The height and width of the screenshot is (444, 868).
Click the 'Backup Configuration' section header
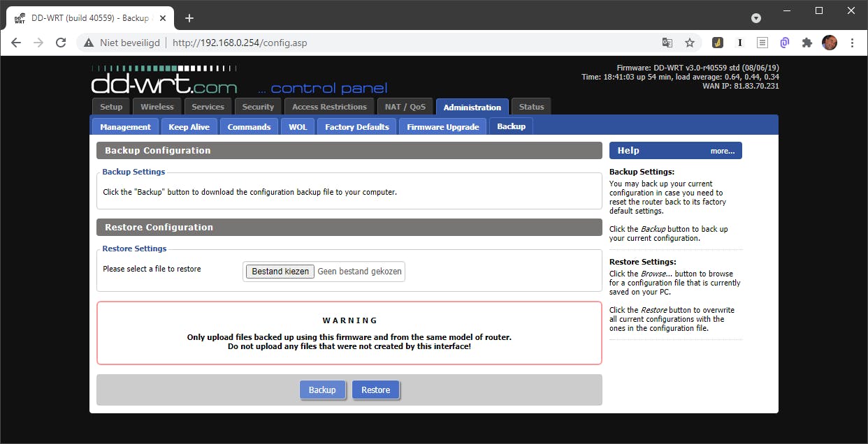tap(349, 150)
